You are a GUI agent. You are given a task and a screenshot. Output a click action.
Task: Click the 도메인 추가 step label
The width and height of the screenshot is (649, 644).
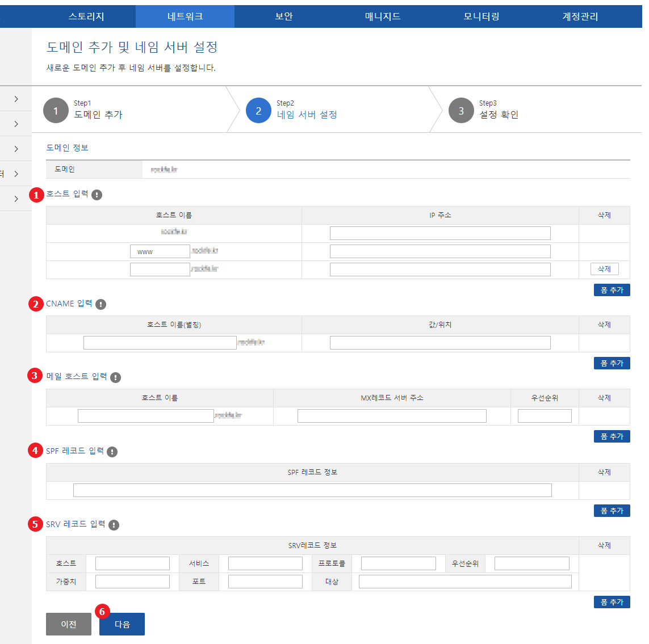pyautogui.click(x=98, y=115)
